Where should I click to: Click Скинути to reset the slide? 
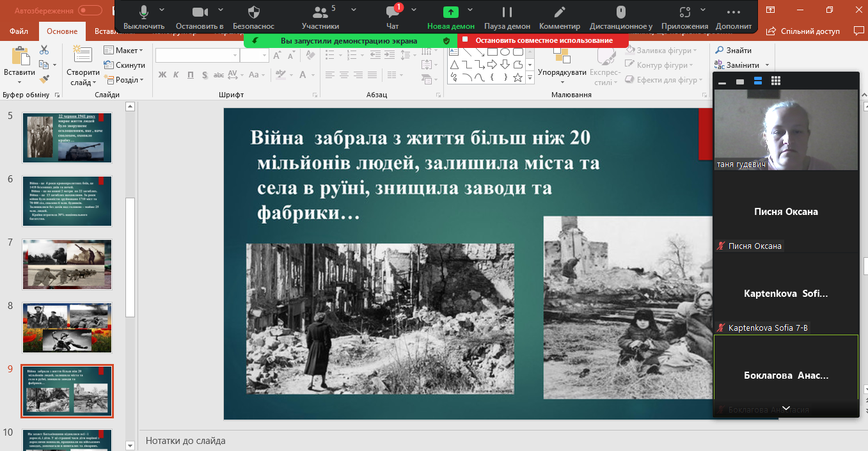coord(124,65)
